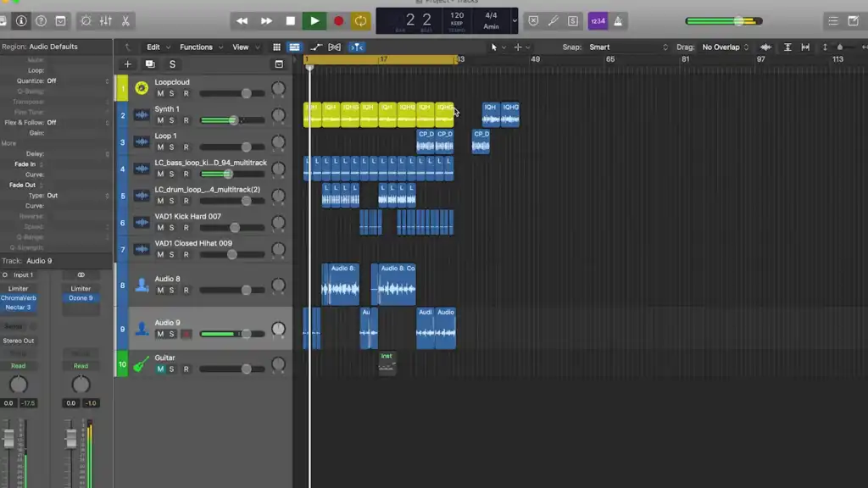Viewport: 868px width, 488px height.
Task: Click pan knob of Loopcloud track
Action: pos(278,88)
